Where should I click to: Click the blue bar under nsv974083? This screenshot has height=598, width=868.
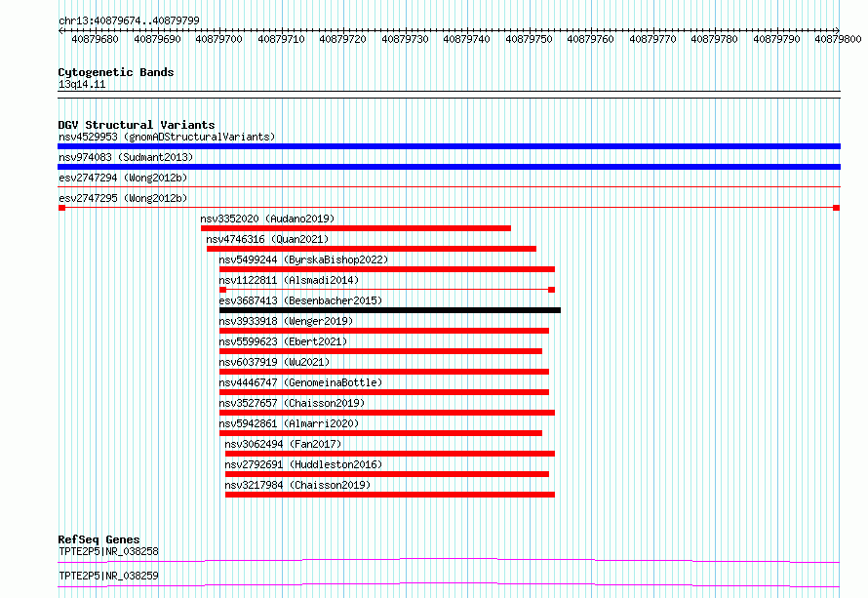click(x=449, y=167)
